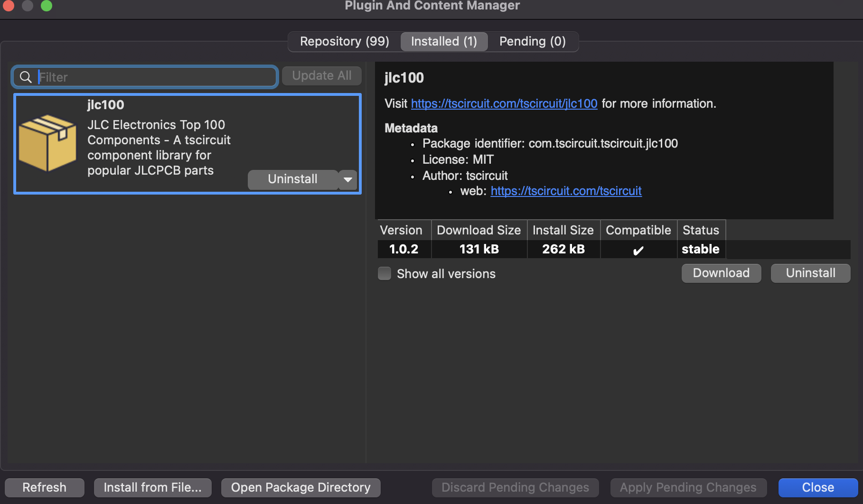Click Uninstall in the jlc100 list entry
Viewport: 863px width, 504px height.
292,179
